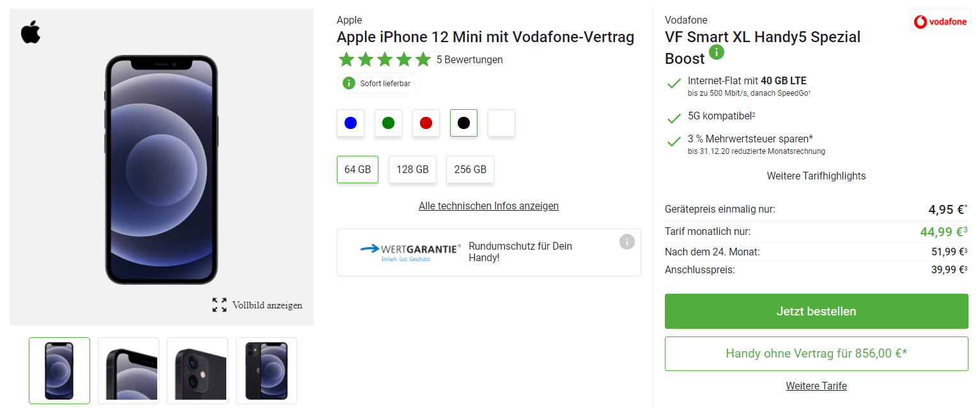Click the Vodafone logo
The width and height of the screenshot is (980, 408).
[940, 22]
